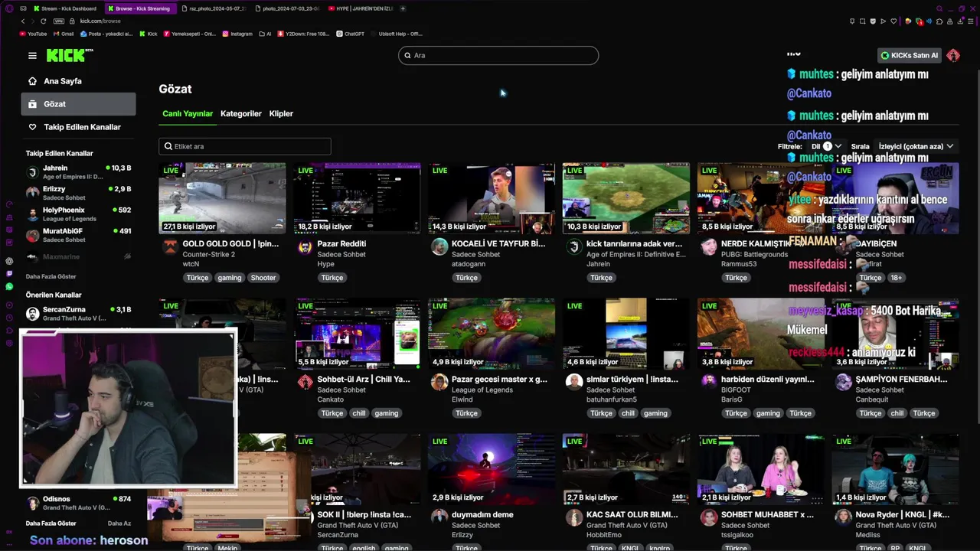Open the WhatsApp icon in the Opera sidebar
Viewport: 980px width, 551px height.
coord(9,286)
